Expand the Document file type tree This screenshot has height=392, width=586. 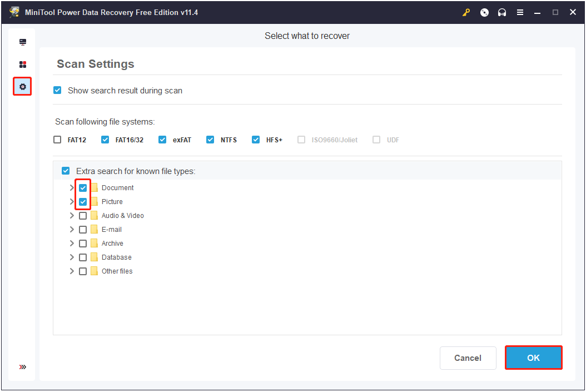pyautogui.click(x=72, y=188)
